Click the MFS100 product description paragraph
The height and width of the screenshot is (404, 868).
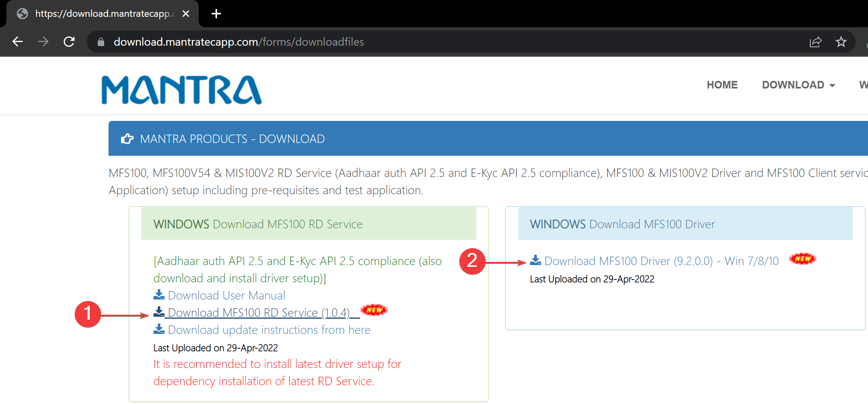pos(488,181)
